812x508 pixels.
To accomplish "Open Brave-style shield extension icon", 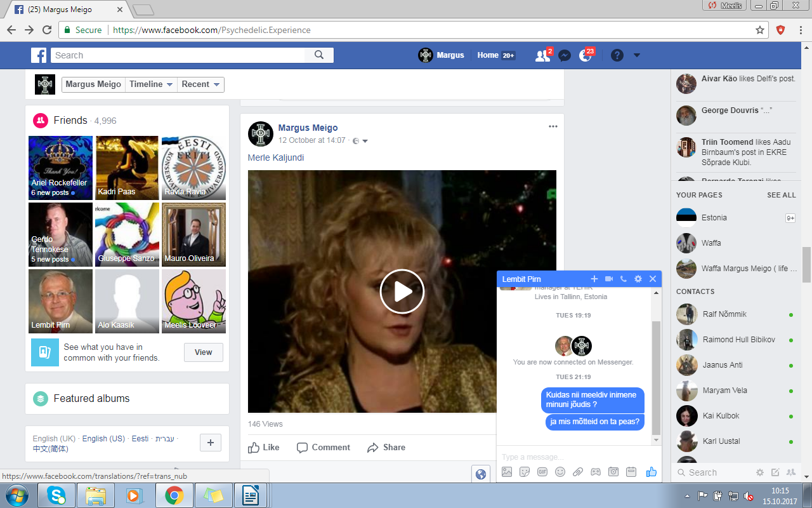I will [781, 30].
